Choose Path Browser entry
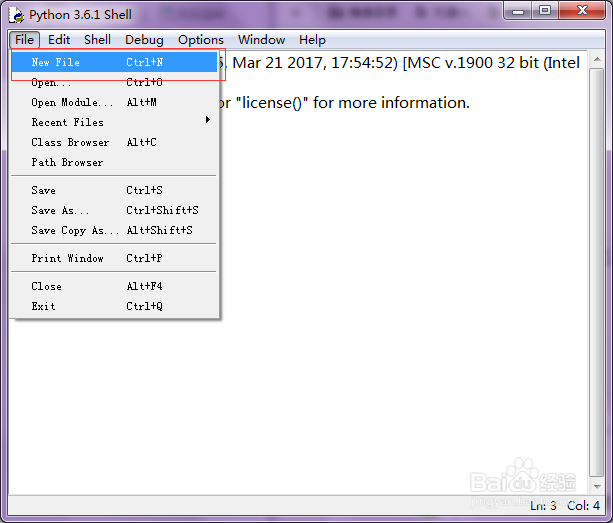The image size is (613, 523). (114, 162)
